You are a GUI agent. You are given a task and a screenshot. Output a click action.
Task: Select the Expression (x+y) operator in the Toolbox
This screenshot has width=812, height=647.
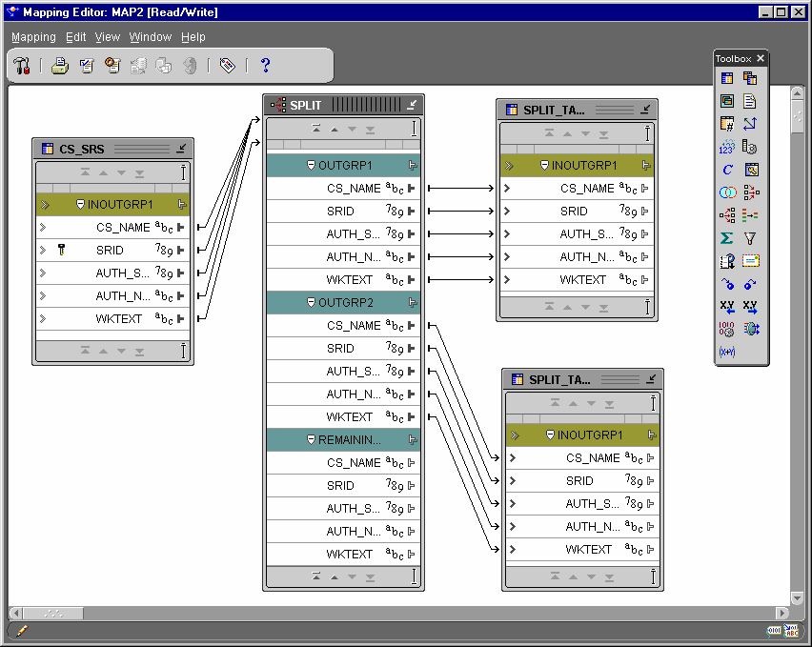pyautogui.click(x=727, y=352)
